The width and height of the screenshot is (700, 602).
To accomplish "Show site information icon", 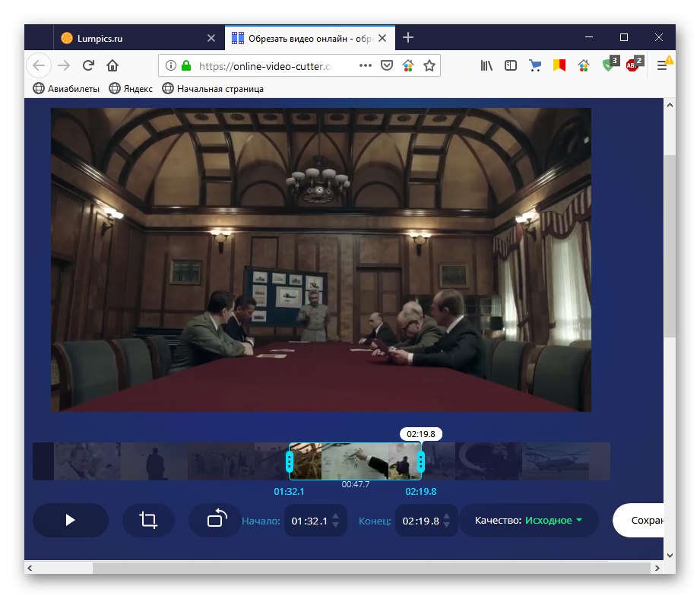I will (170, 65).
